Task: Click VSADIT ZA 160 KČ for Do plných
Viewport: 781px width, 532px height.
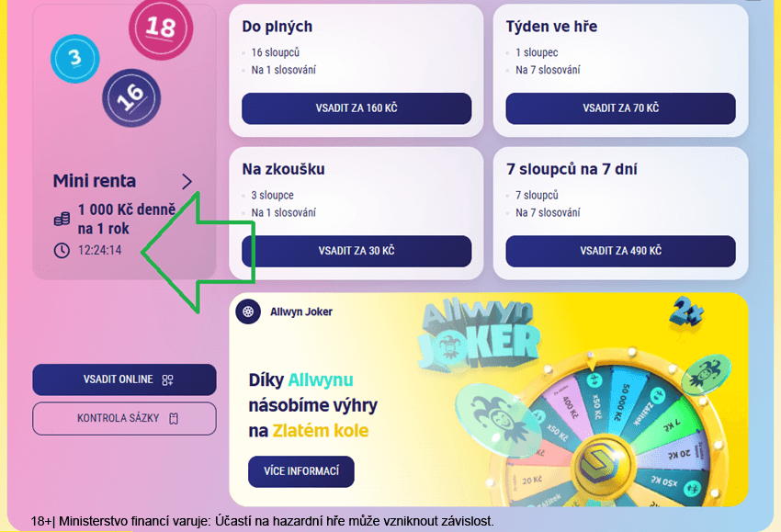Action: pyautogui.click(x=356, y=108)
